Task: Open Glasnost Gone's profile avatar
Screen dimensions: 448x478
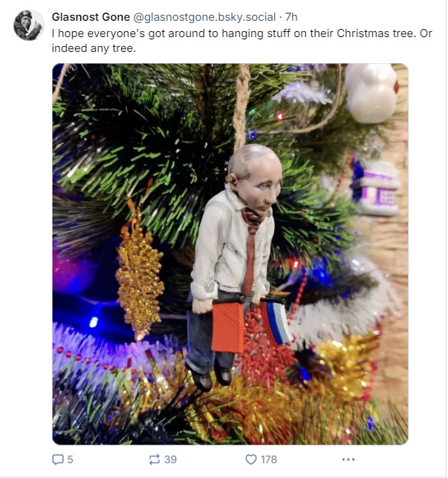Action: (29, 25)
